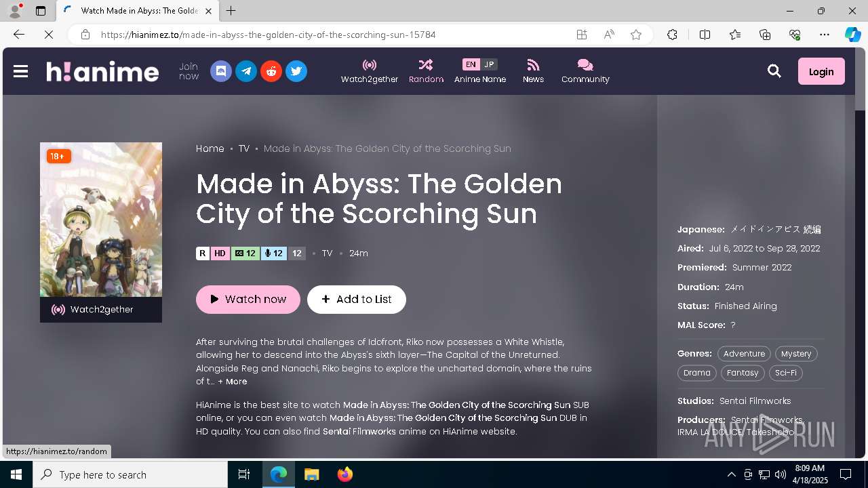Open the News section

[x=533, y=71]
